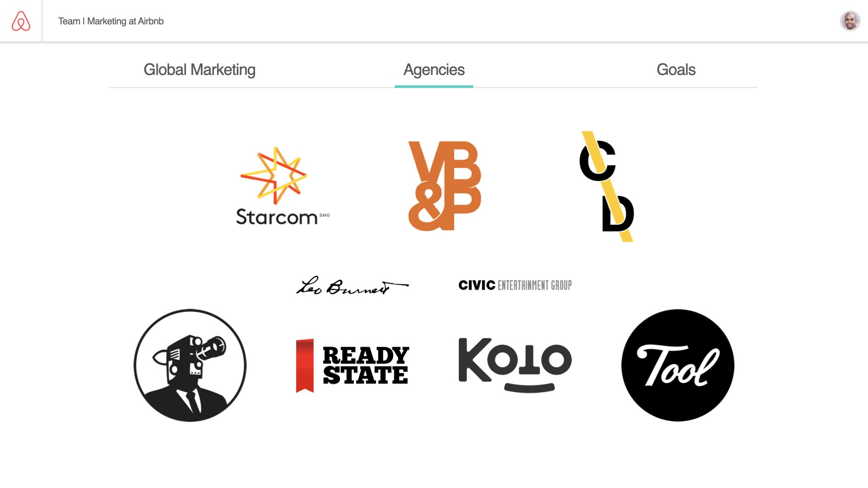868x488 pixels.
Task: Click the teal underline beneath Agencies
Action: coord(434,86)
